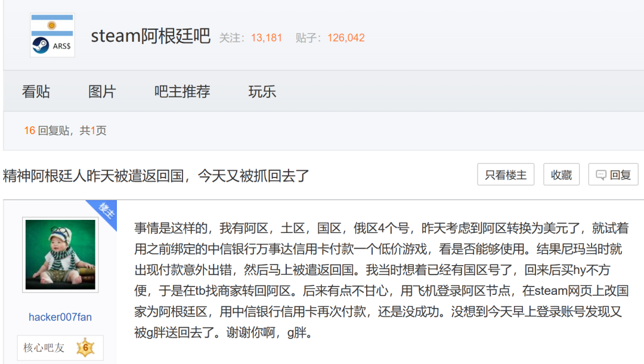Click the 收藏 button
644x364 pixels.
pyautogui.click(x=561, y=175)
